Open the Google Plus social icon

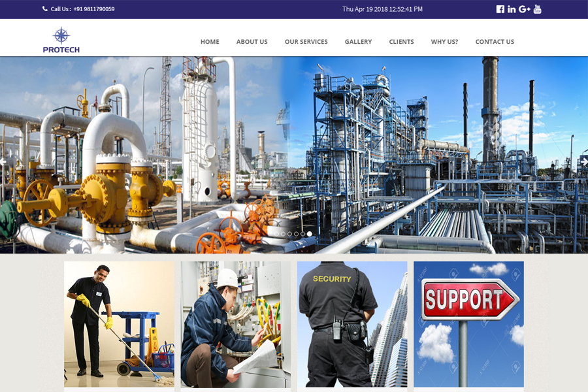[x=525, y=9]
